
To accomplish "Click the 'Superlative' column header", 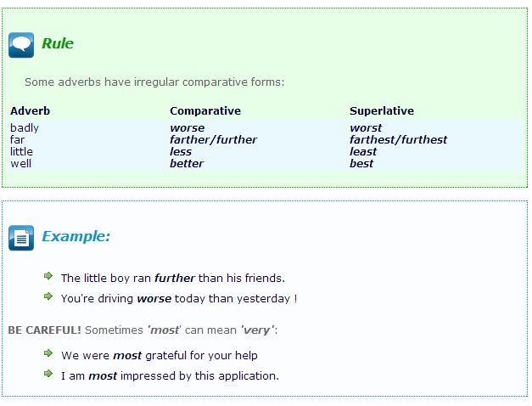I will tap(382, 111).
